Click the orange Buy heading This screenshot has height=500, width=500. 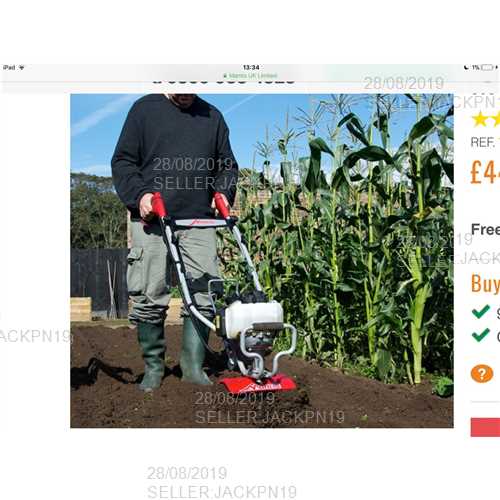(x=485, y=284)
